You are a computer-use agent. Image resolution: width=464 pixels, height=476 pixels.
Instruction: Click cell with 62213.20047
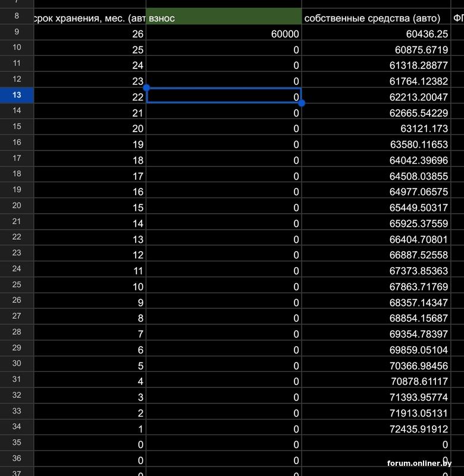376,95
